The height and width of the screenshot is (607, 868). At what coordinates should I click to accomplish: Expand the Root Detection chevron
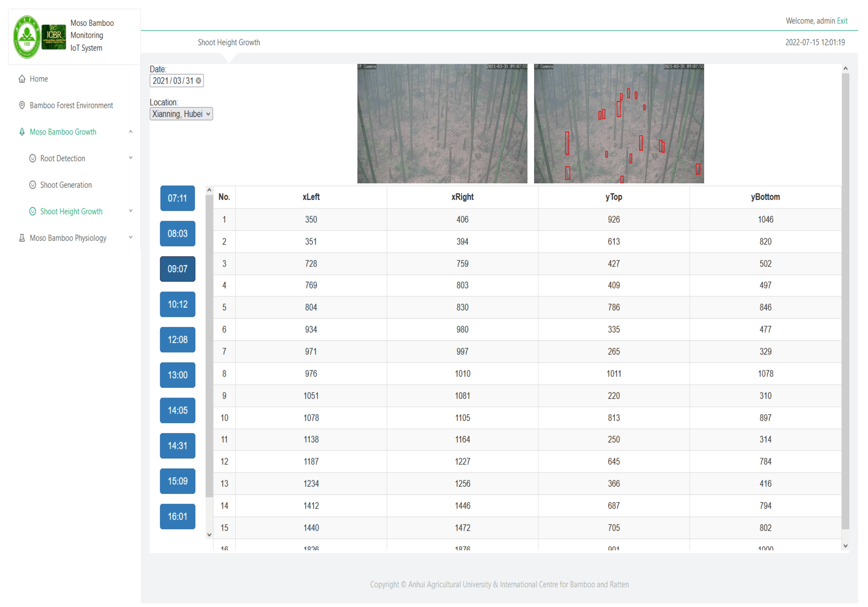pyautogui.click(x=131, y=158)
